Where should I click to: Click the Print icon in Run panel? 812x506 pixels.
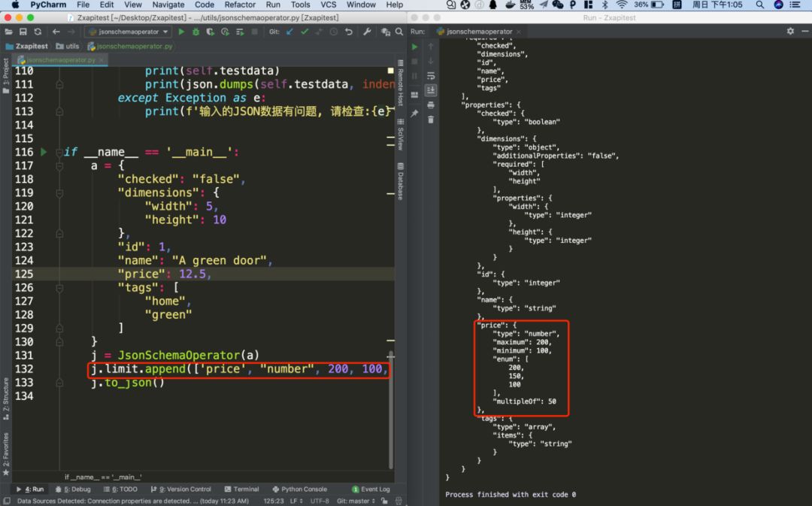(x=431, y=105)
